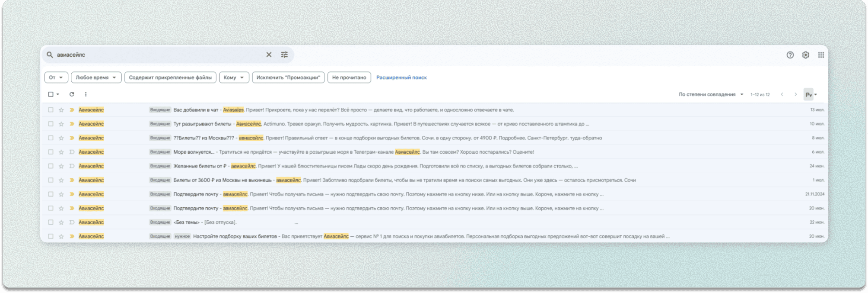The image size is (868, 293).
Task: Open the "Желанные билеты от ₽" email
Action: click(x=434, y=166)
